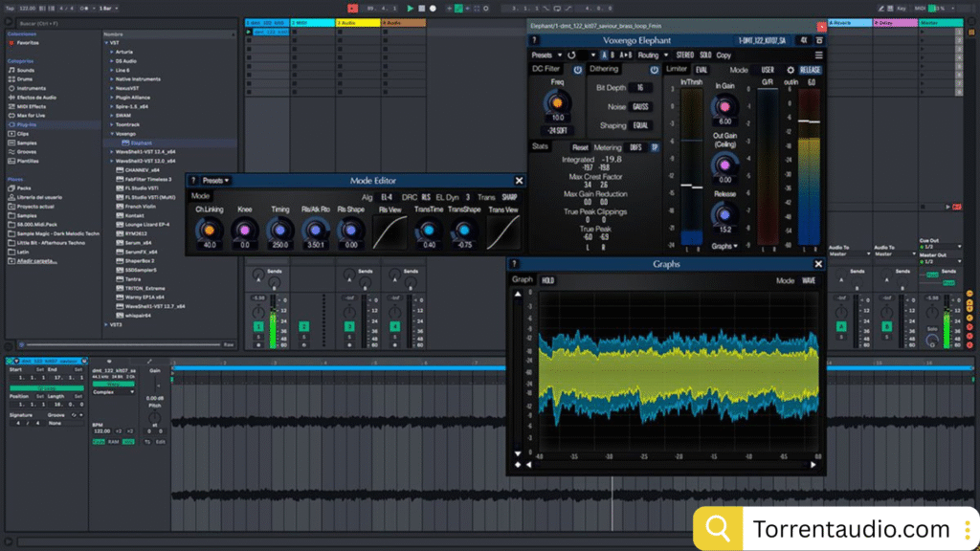The width and height of the screenshot is (980, 551).
Task: Open the Routing dropdown in Elephant
Action: click(651, 55)
